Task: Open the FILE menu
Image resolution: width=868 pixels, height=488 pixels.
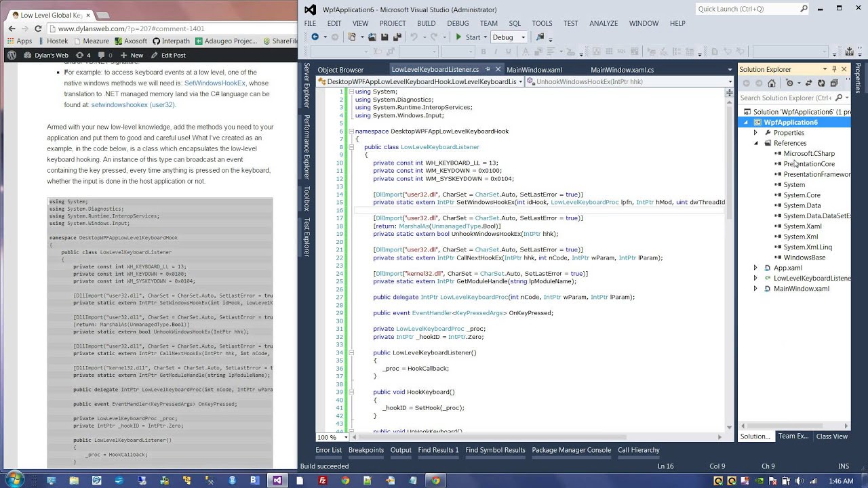Action: tap(310, 23)
